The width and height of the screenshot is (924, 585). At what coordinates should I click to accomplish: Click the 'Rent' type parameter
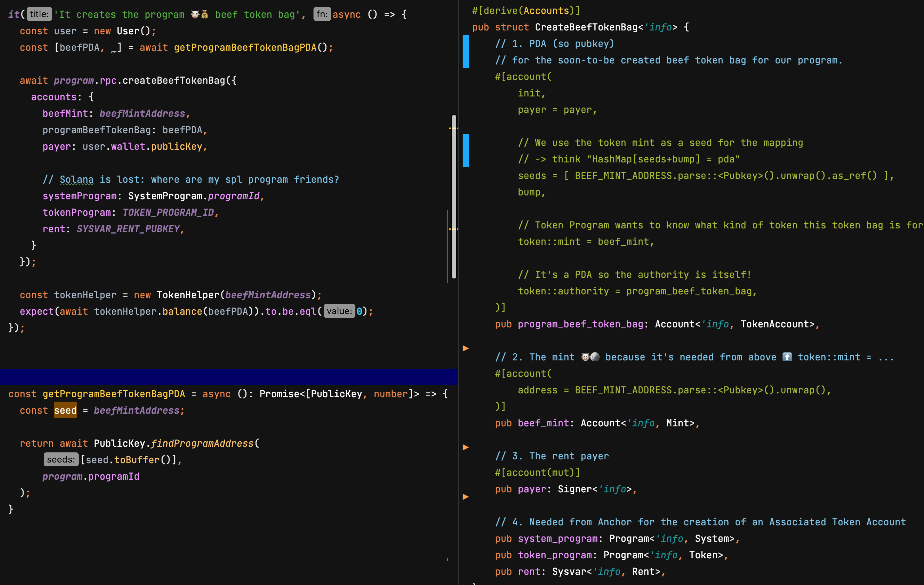tap(643, 572)
